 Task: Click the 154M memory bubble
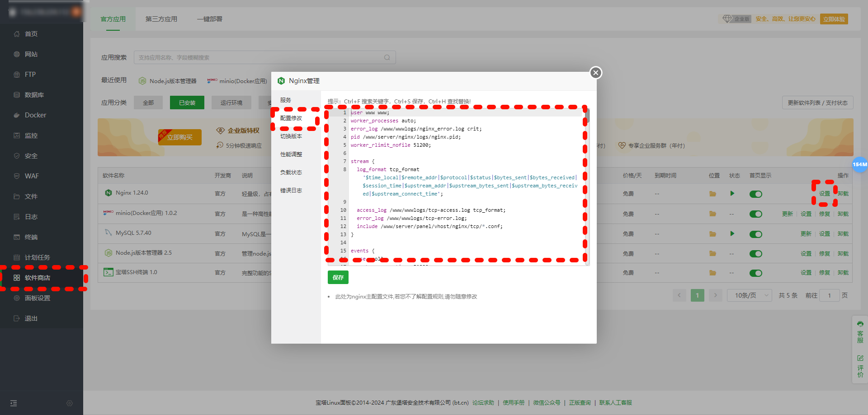(859, 164)
